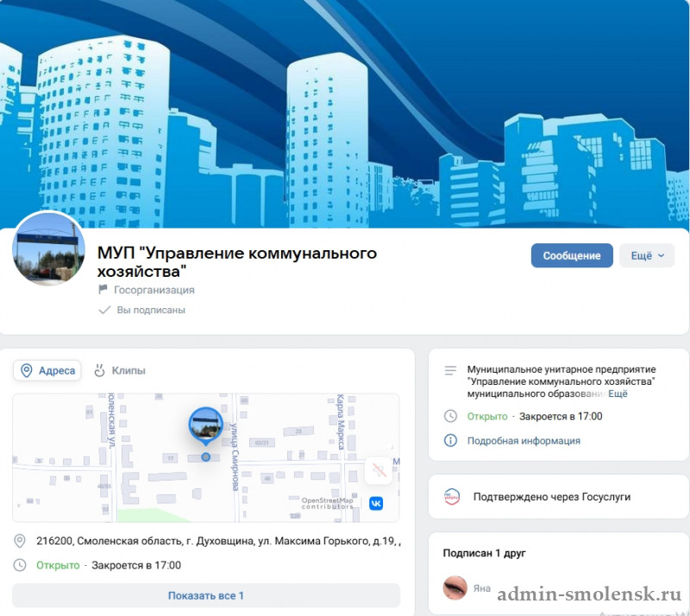
Task: Toggle the Вы подписаны subscription status
Action: click(x=142, y=310)
